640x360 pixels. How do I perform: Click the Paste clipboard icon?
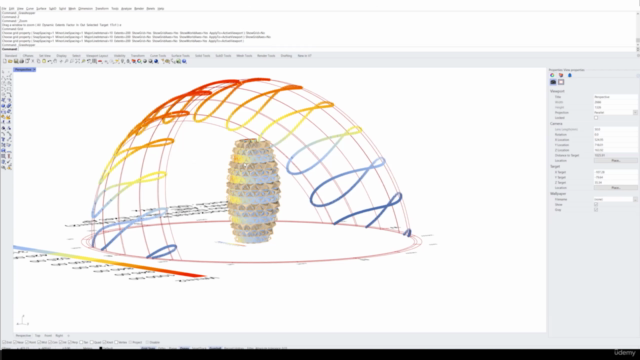(44, 61)
